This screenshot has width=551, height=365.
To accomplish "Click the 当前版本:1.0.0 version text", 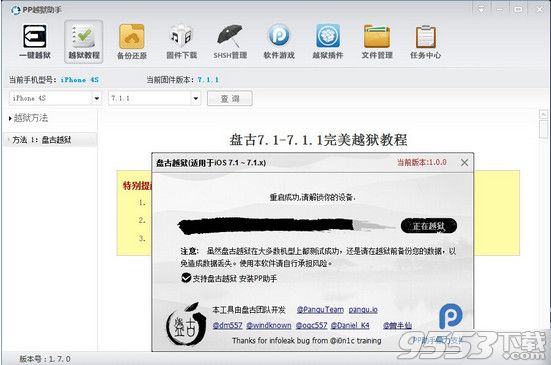I will 422,162.
